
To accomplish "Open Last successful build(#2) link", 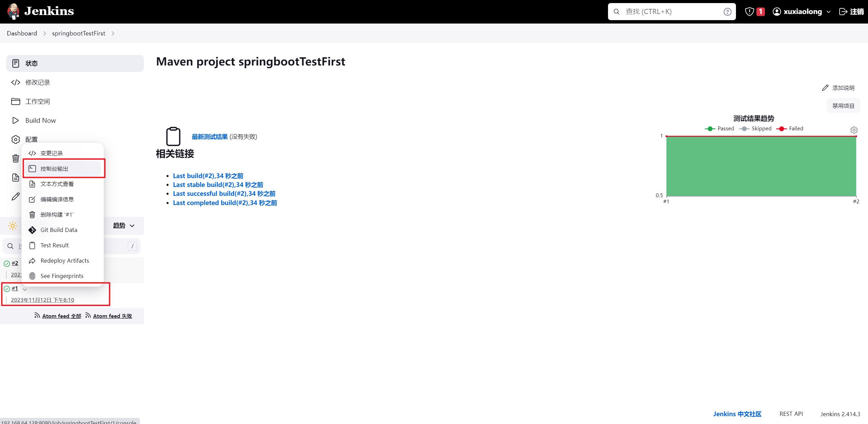I will pyautogui.click(x=224, y=193).
